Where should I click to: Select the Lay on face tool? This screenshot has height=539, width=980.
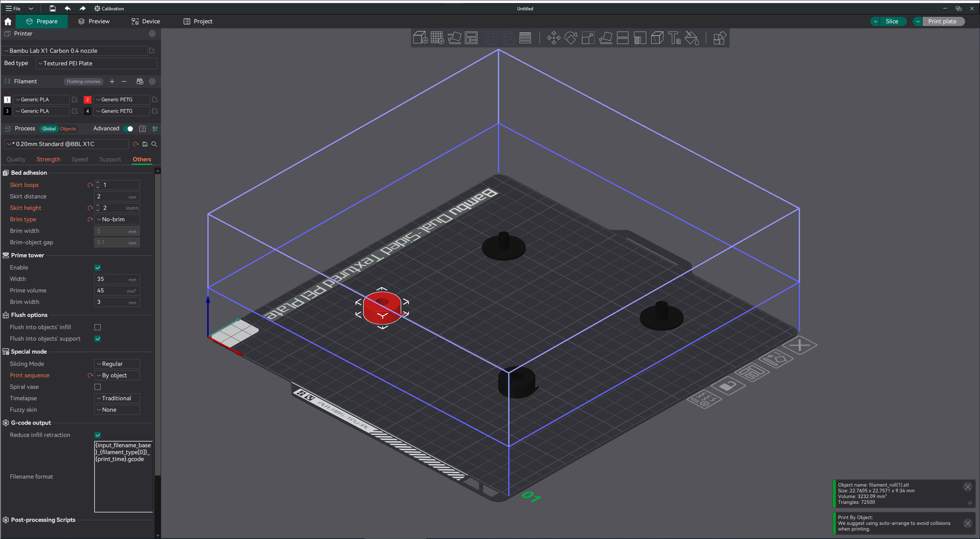606,38
